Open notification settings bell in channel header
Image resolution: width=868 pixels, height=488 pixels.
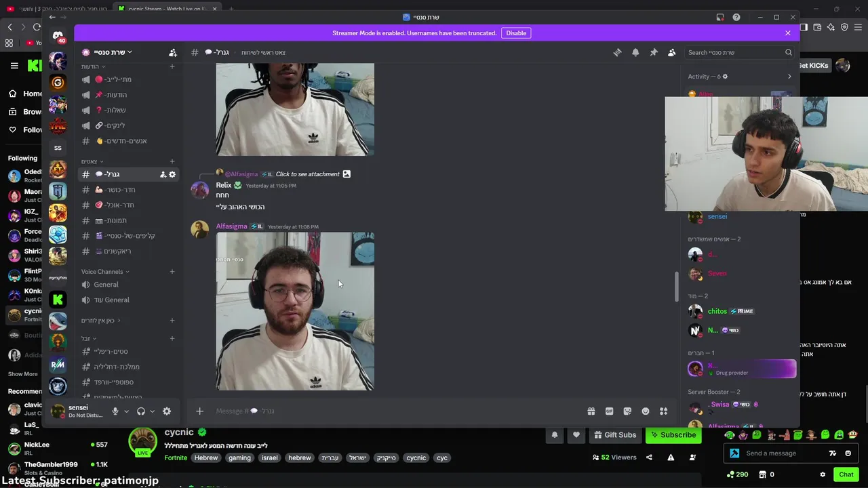[x=635, y=52]
